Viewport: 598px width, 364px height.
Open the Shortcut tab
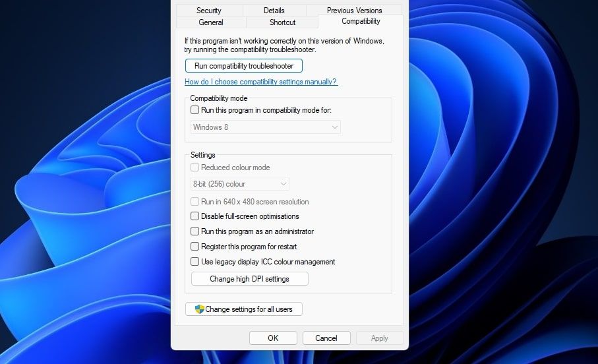tap(282, 22)
